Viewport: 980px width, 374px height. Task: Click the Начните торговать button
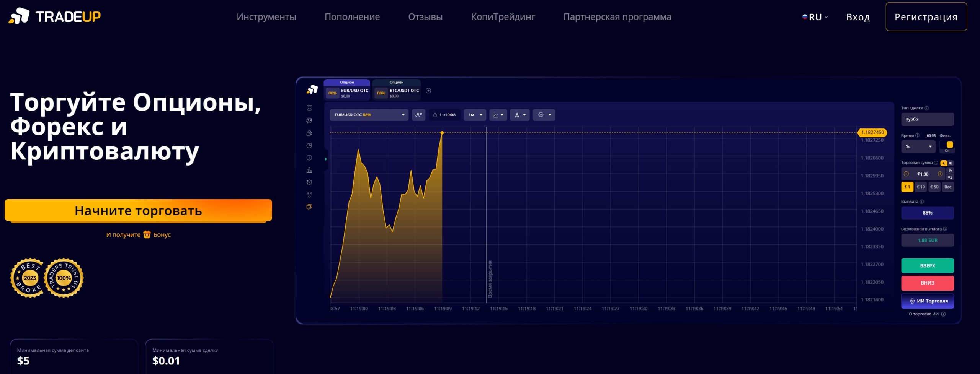[138, 210]
